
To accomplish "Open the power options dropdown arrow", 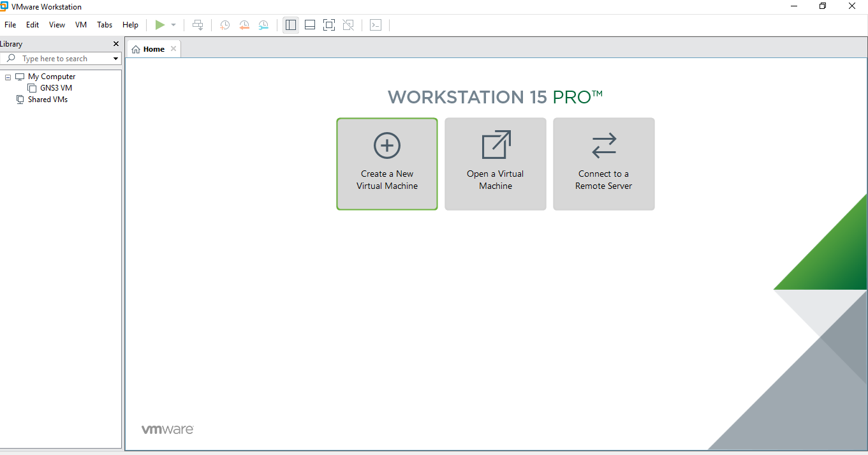I will pyautogui.click(x=172, y=25).
